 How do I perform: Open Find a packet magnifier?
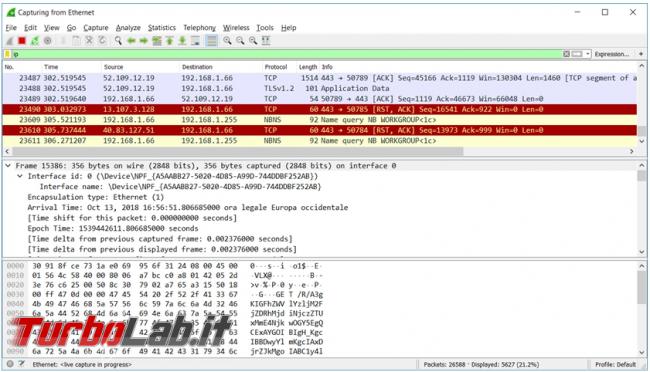point(118,41)
